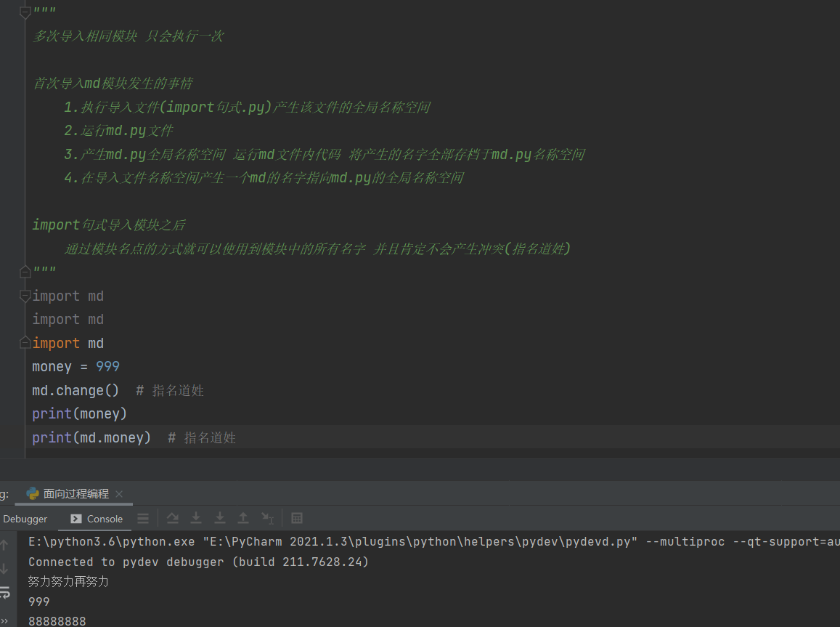Click the 'print(md.money)' line

[x=91, y=437]
